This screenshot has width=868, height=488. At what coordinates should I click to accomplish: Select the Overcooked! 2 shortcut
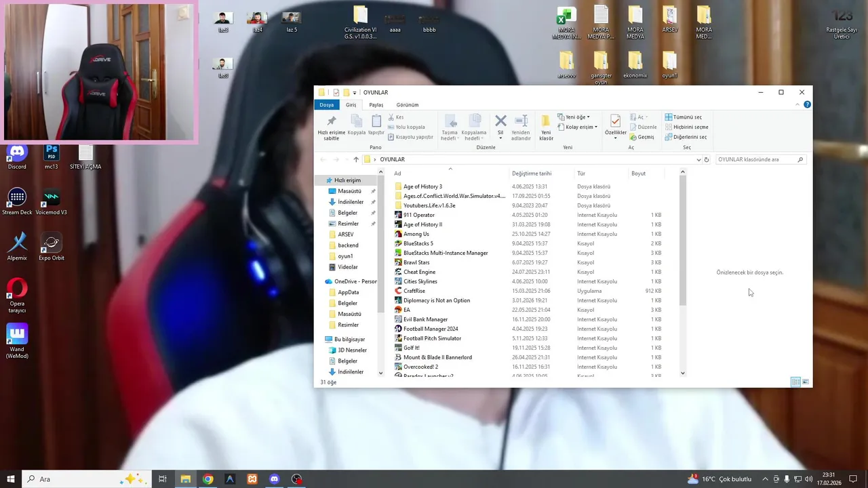pyautogui.click(x=420, y=367)
